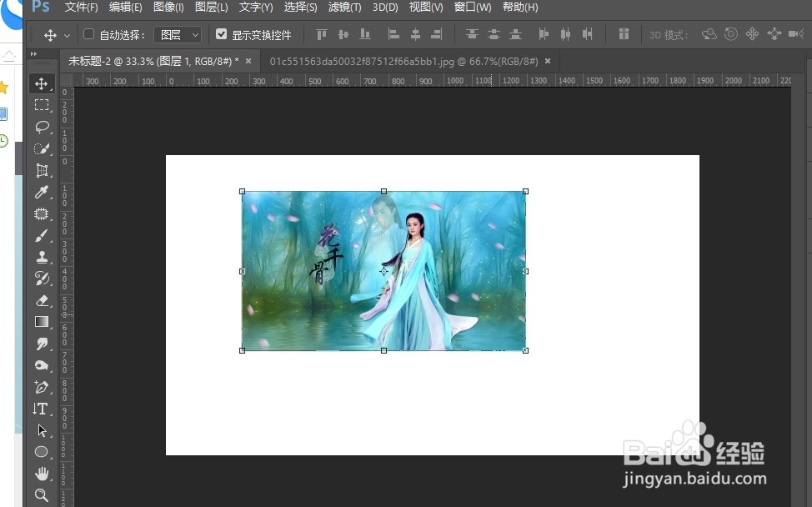Select the Vertical Type tool
The image size is (812, 507).
click(x=42, y=409)
